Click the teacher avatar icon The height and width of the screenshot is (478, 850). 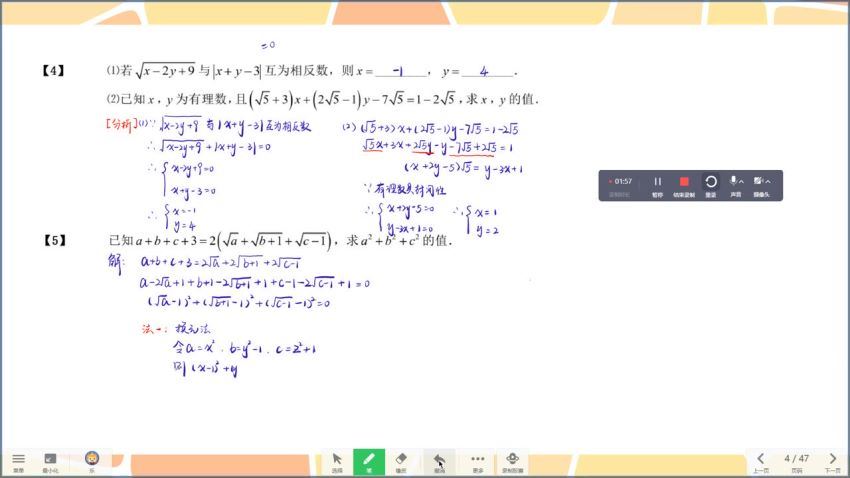tap(91, 459)
